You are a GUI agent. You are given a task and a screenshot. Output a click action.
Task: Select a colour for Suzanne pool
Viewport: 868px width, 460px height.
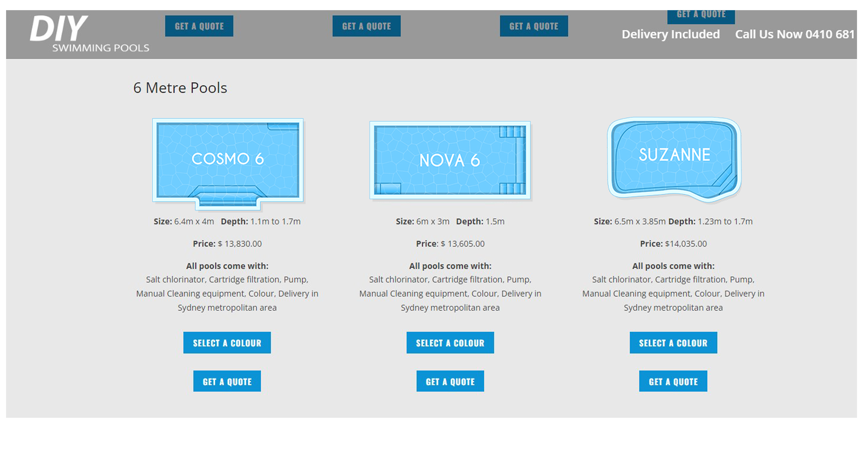coord(673,343)
